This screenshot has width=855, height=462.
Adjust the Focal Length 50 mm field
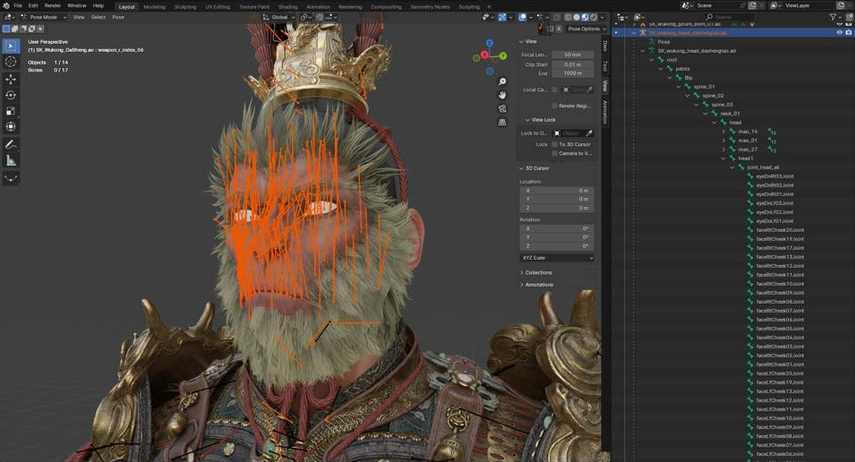pos(573,55)
